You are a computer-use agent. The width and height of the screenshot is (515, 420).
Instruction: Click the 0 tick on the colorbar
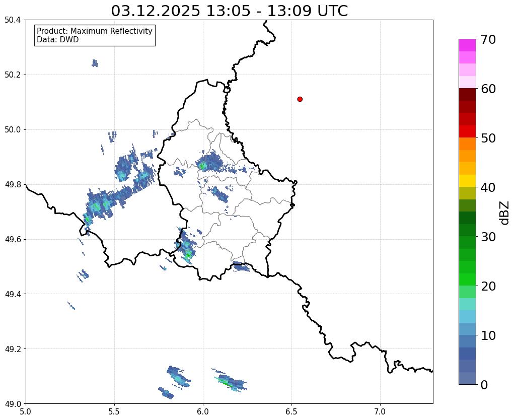click(x=484, y=385)
